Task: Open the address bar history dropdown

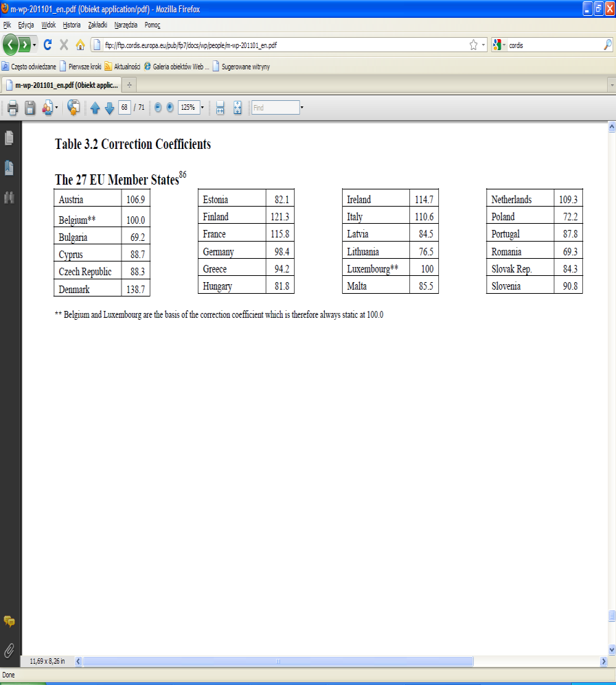Action: [x=483, y=45]
